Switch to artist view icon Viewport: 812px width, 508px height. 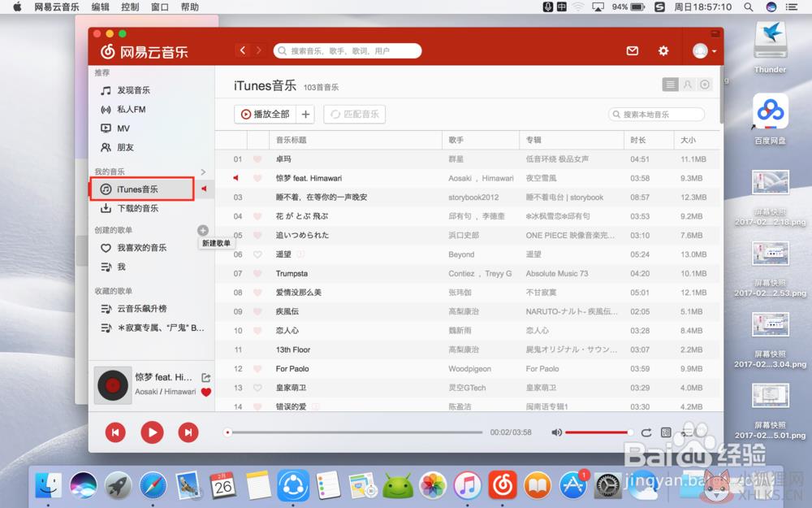pos(688,85)
